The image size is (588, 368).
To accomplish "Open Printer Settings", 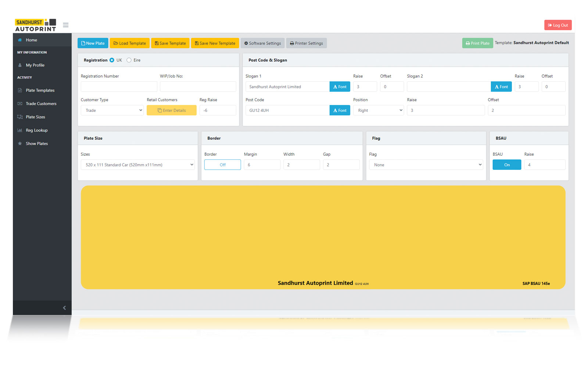I will coord(306,43).
